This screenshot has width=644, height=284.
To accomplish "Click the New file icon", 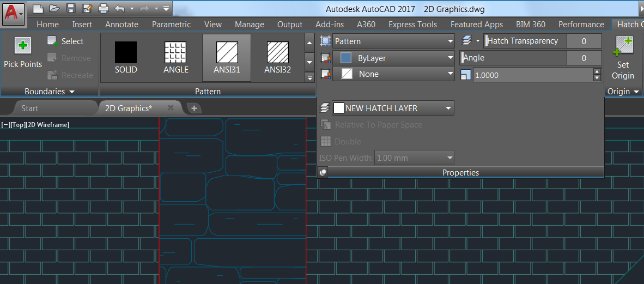I will coord(38,8).
